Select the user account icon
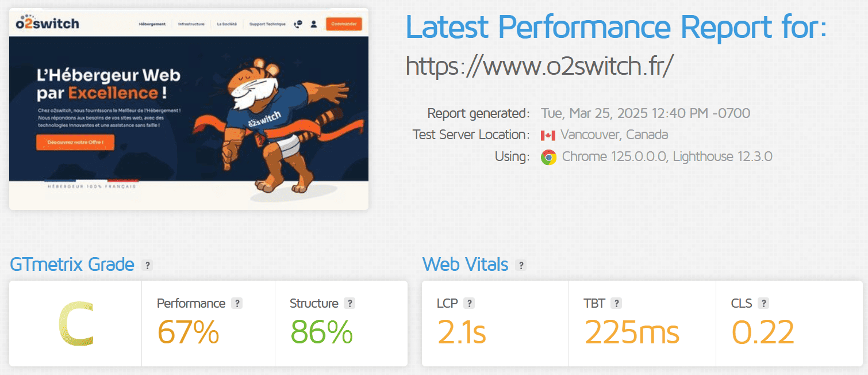Viewport: 868px width, 375px height. click(313, 24)
